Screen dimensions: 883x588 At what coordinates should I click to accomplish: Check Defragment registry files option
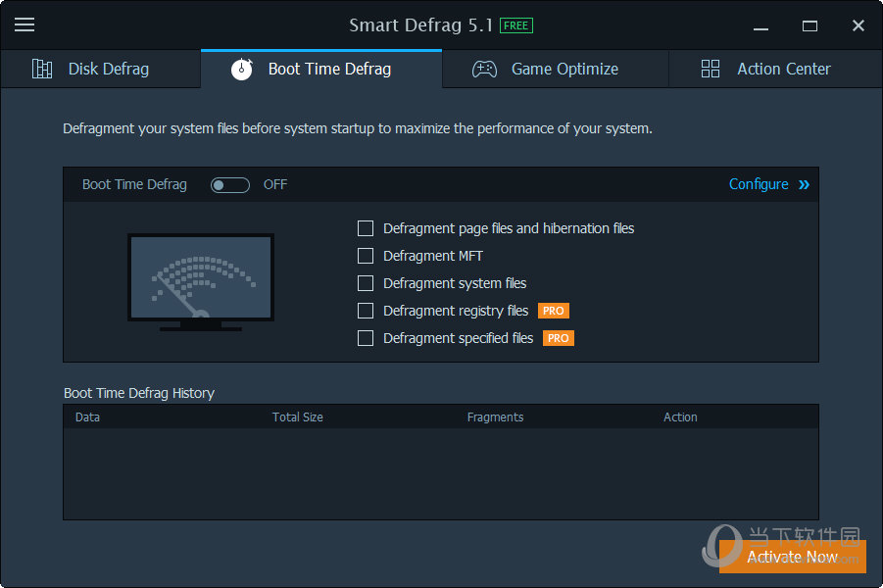tap(366, 311)
